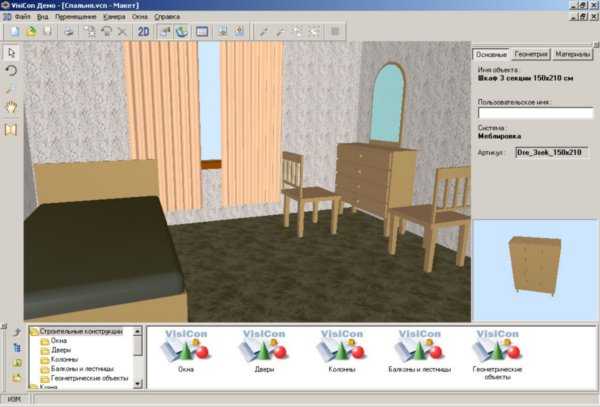The width and height of the screenshot is (600, 407).
Task: Click the Open file toolbar icon
Action: [30, 32]
